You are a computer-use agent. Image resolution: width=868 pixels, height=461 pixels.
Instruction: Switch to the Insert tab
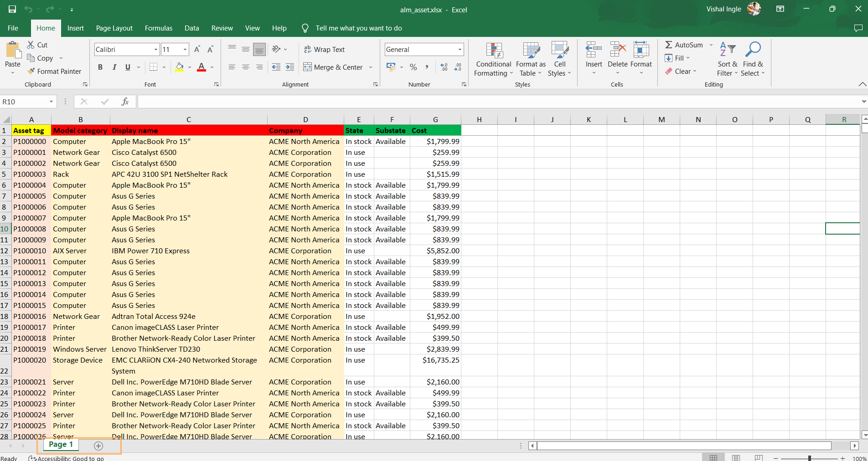[x=76, y=28]
